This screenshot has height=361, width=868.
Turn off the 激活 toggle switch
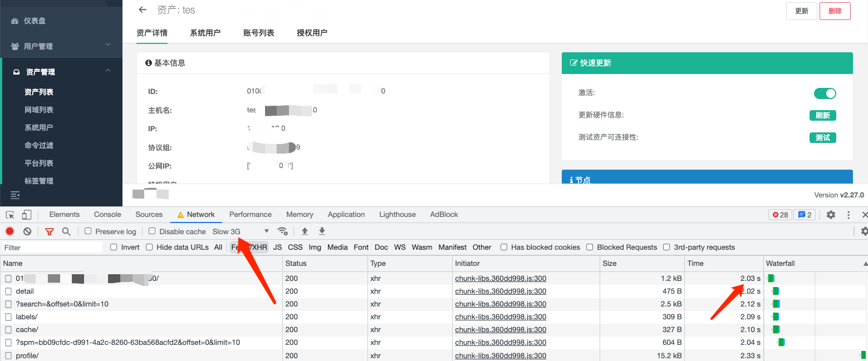coord(825,93)
